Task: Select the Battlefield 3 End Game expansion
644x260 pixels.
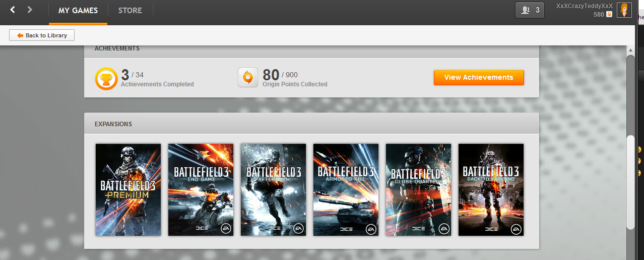Action: point(201,190)
